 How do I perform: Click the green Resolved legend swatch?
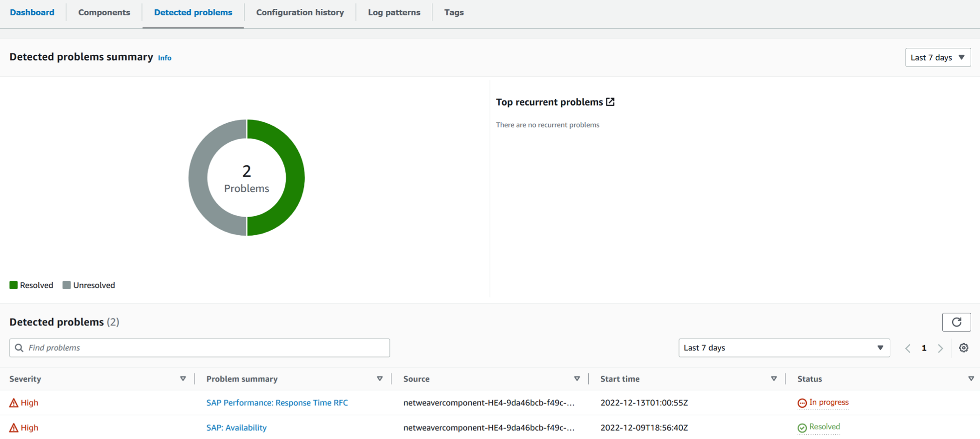pos(13,285)
